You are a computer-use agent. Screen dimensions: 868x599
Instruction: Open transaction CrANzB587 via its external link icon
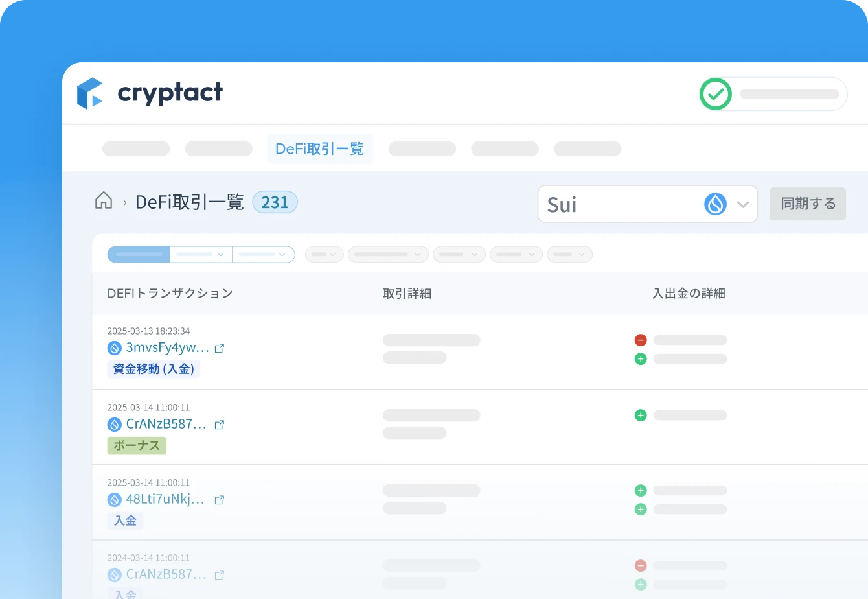(220, 424)
